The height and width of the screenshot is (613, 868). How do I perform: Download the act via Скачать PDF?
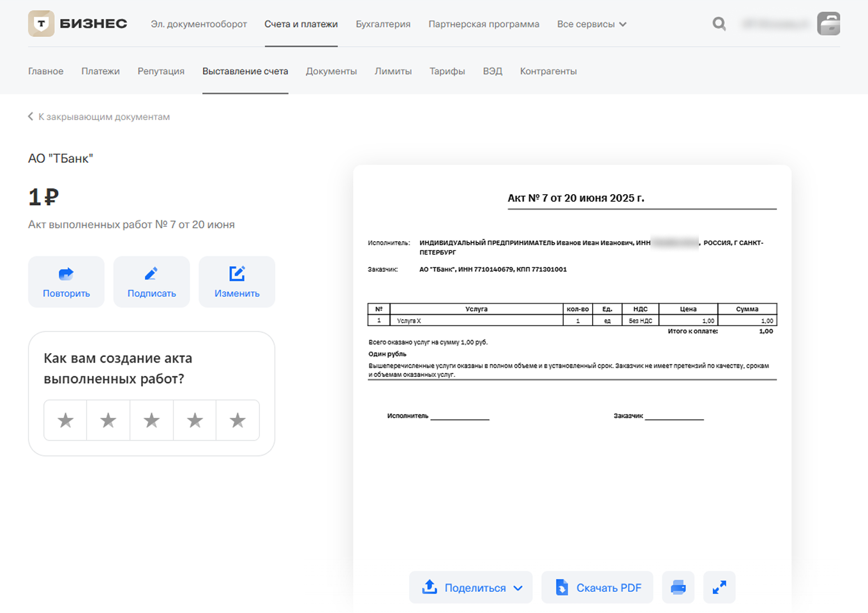point(597,587)
